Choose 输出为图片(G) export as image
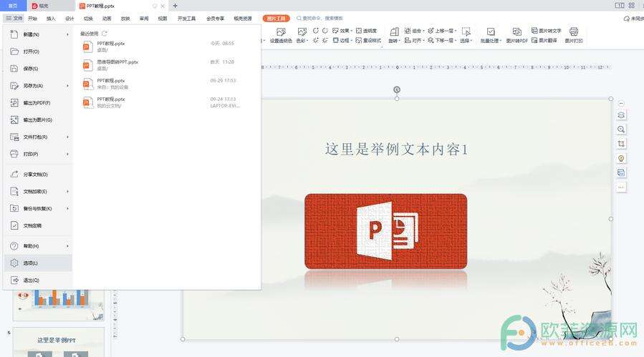The image size is (644, 357). click(x=38, y=120)
